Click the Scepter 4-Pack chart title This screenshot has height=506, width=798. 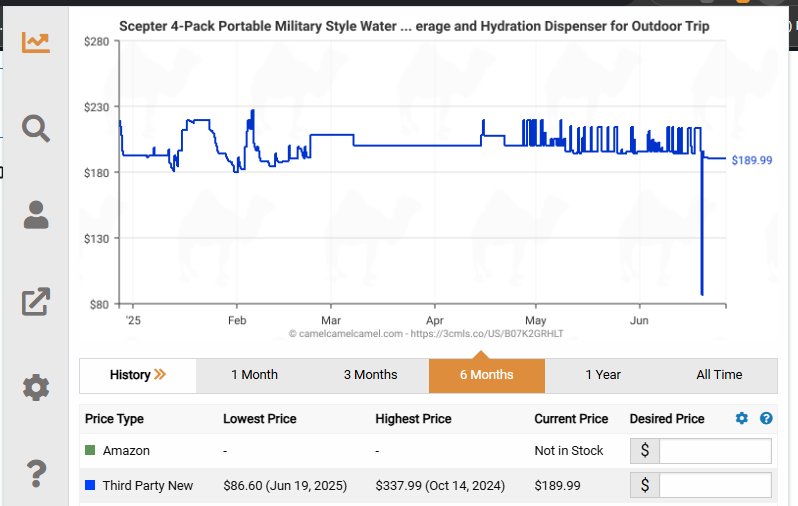(x=414, y=26)
